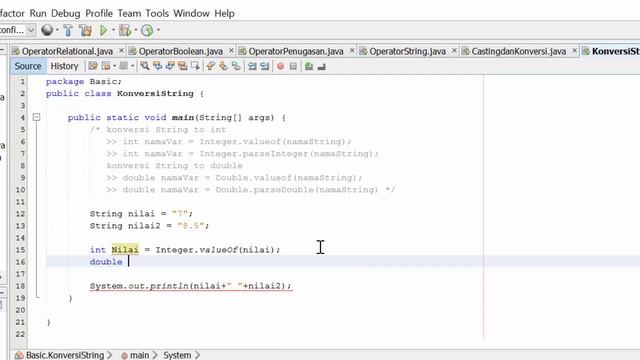Collapse the main method code fold
Viewport: 640px width, 360px height.
tap(36, 118)
